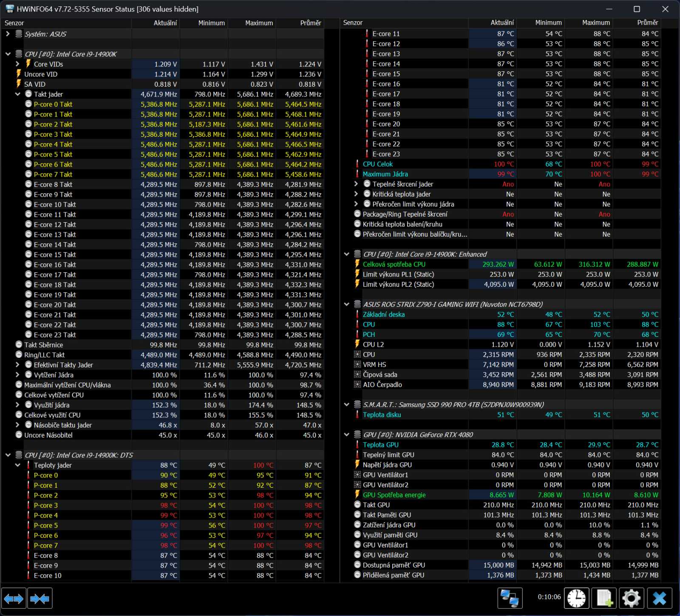This screenshot has height=616, width=680.
Task: Expand the Core VIDs row
Action: click(17, 64)
